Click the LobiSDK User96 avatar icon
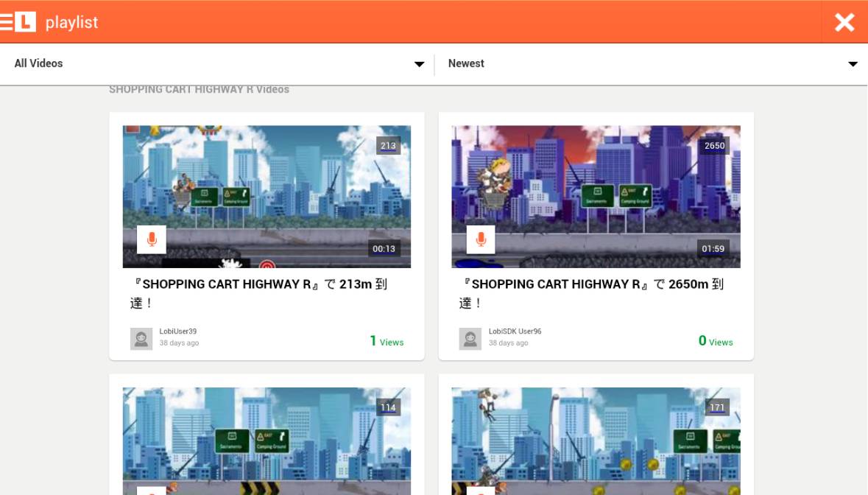 point(470,338)
